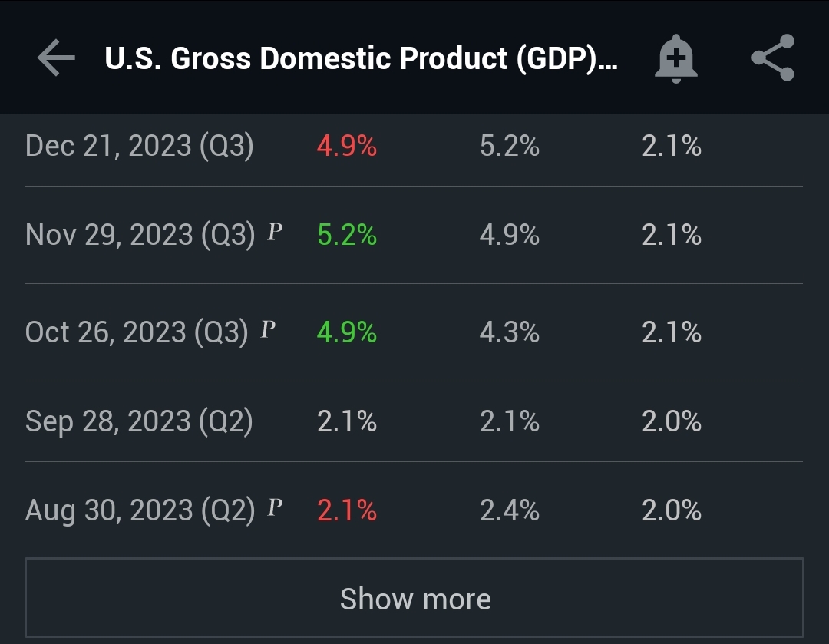This screenshot has height=644, width=829.
Task: Click the Show more button
Action: tap(414, 597)
